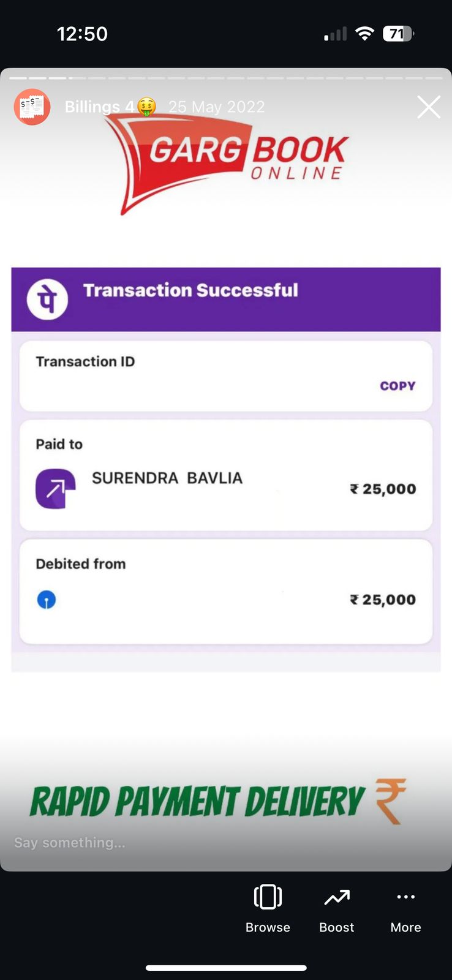Copy the Transaction ID

click(x=397, y=386)
